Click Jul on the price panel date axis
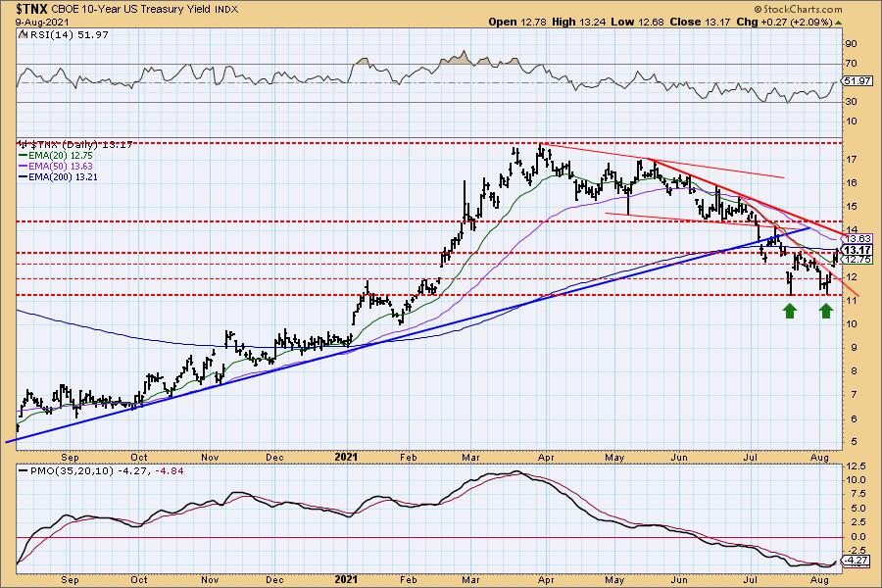The image size is (882, 588). (x=751, y=458)
